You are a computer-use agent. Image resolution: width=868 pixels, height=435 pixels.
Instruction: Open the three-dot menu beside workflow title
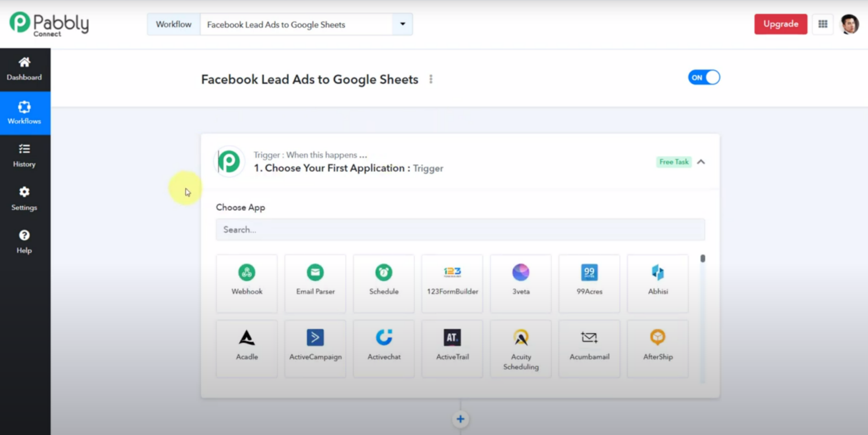point(431,79)
